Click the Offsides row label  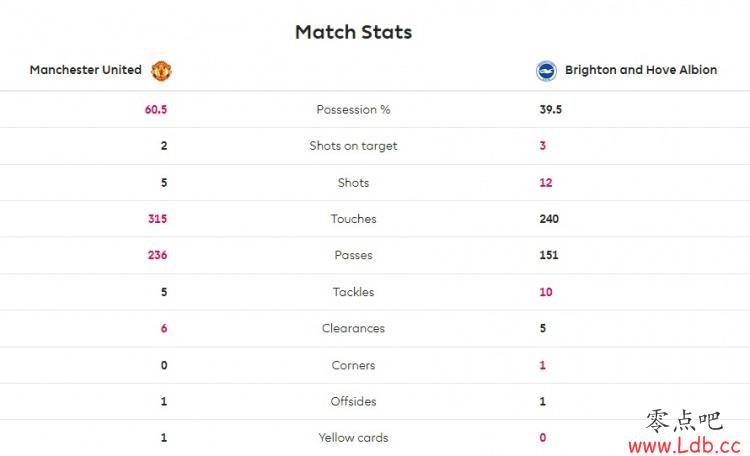pos(353,401)
